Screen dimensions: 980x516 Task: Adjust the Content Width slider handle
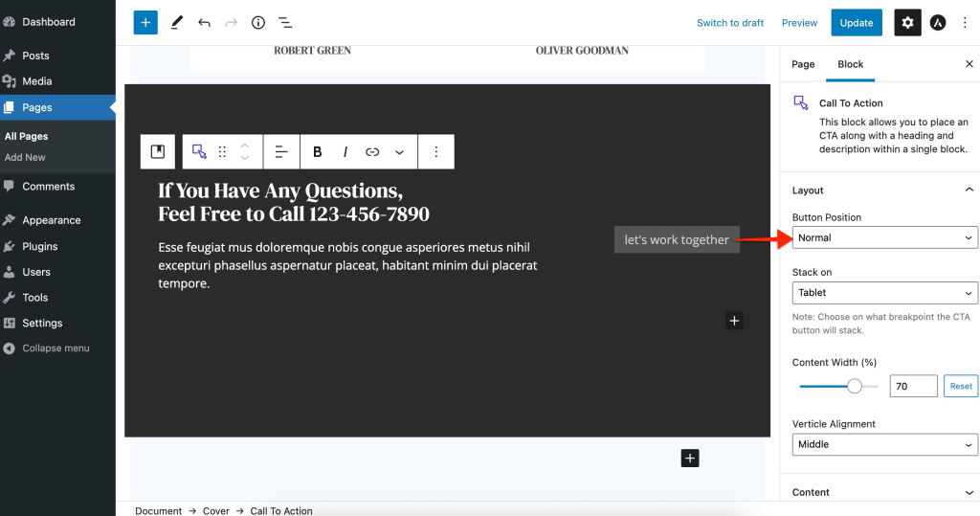click(x=855, y=386)
